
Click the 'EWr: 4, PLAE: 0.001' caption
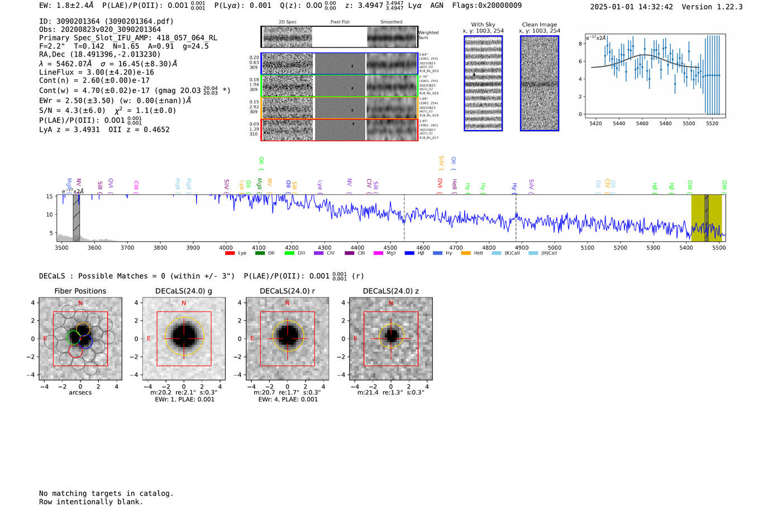[x=288, y=399]
